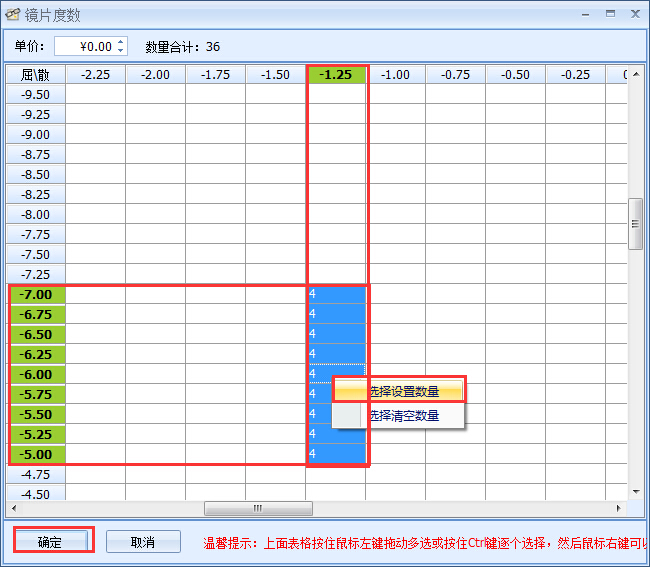
Task: Select row header -6.00
Action: [36, 374]
